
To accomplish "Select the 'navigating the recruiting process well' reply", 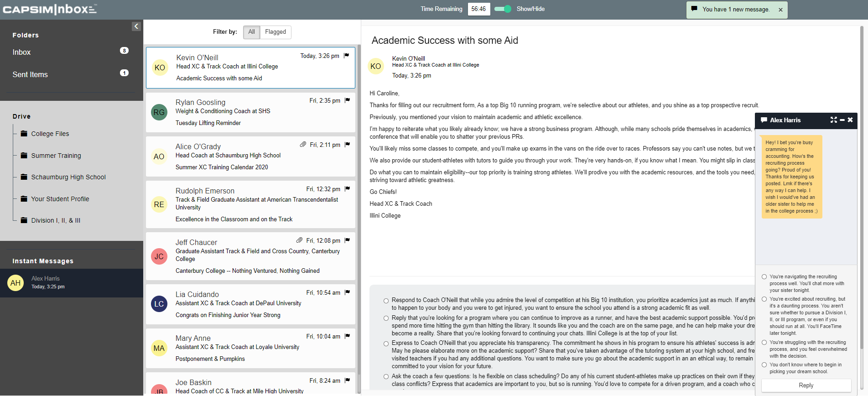I will [764, 277].
